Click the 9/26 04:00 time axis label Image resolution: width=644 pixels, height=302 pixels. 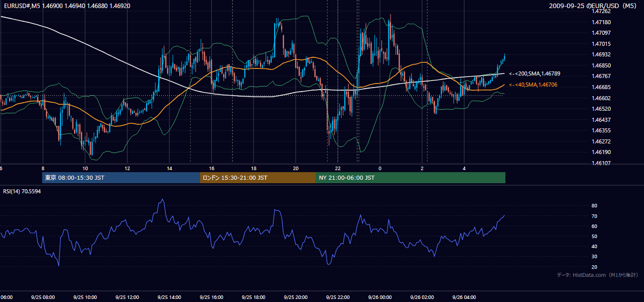(x=464, y=297)
